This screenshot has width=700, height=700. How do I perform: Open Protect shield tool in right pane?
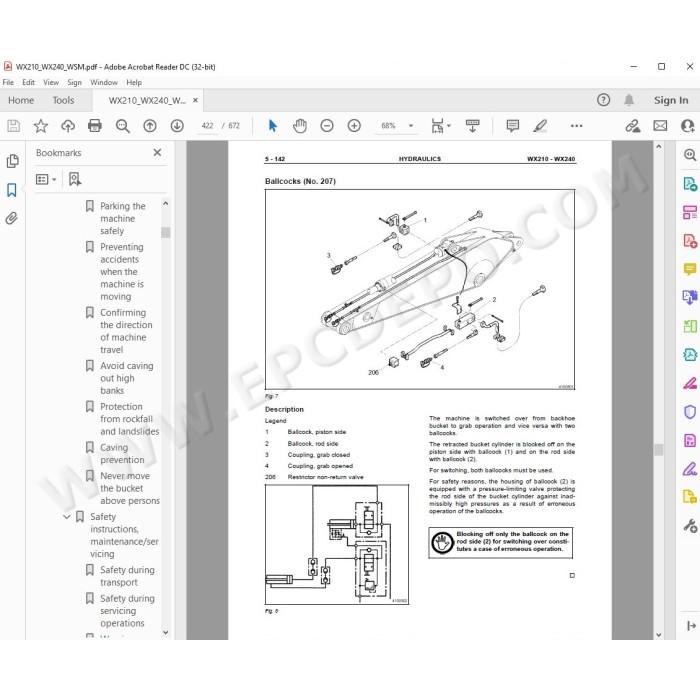(x=690, y=412)
